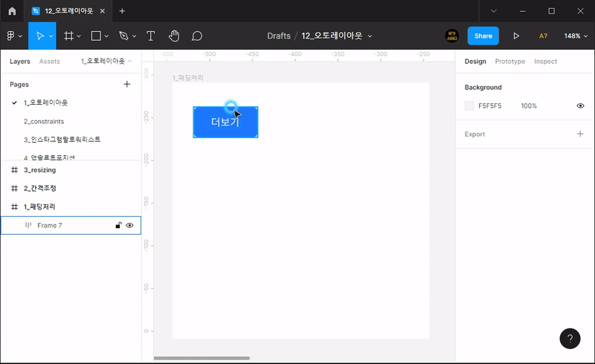Viewport: 595px width, 364px height.
Task: Go to the Figma home screen
Action: click(12, 11)
